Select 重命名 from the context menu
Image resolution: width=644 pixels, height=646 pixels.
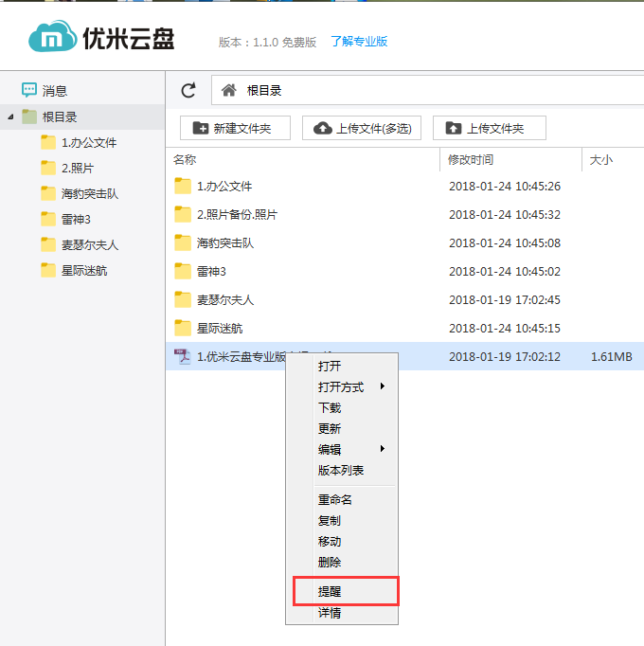[x=335, y=499]
